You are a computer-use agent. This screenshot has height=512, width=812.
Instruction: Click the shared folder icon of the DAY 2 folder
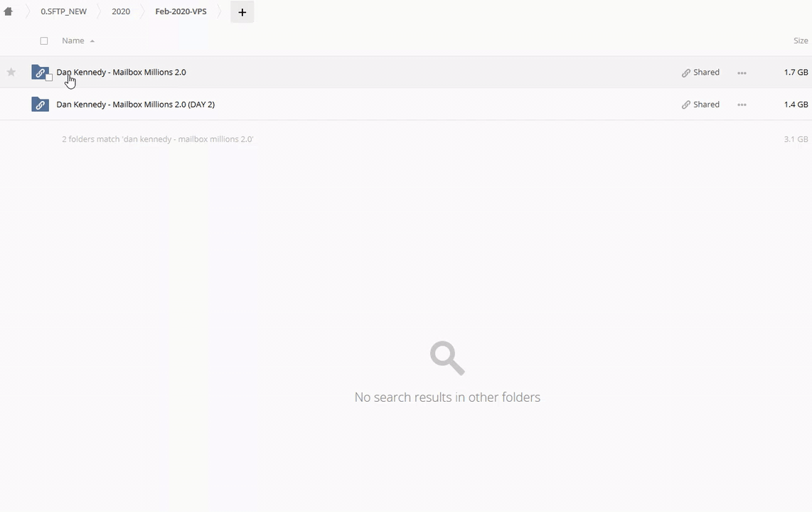[40, 105]
